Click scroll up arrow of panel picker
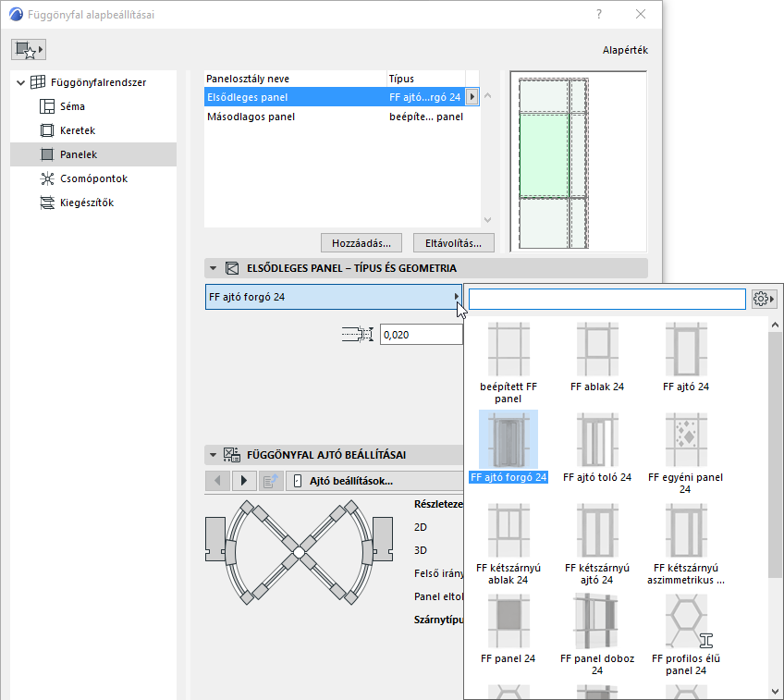This screenshot has width=784, height=700. [775, 325]
